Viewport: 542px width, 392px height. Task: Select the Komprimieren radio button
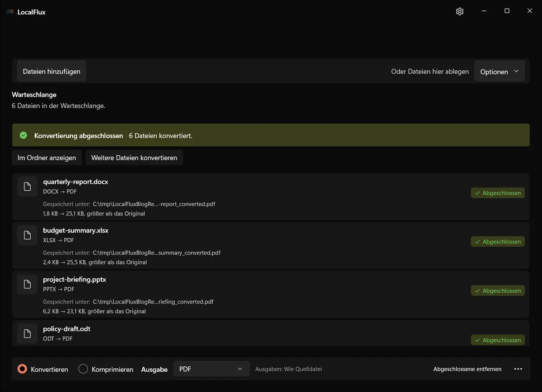tap(83, 369)
